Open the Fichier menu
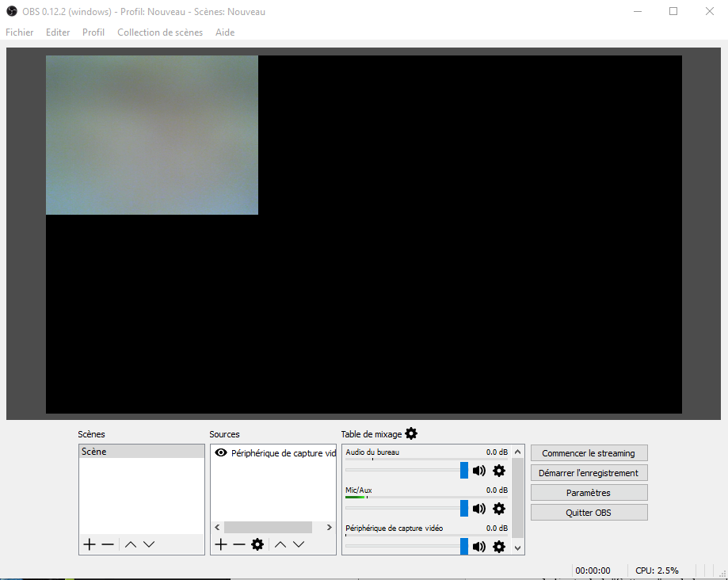This screenshot has height=580, width=728. [20, 32]
